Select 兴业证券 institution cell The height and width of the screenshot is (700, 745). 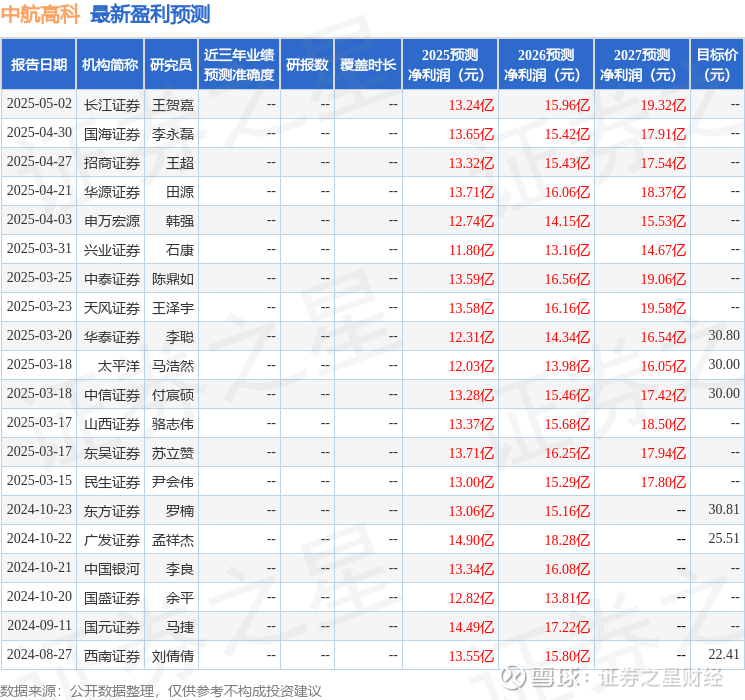112,250
